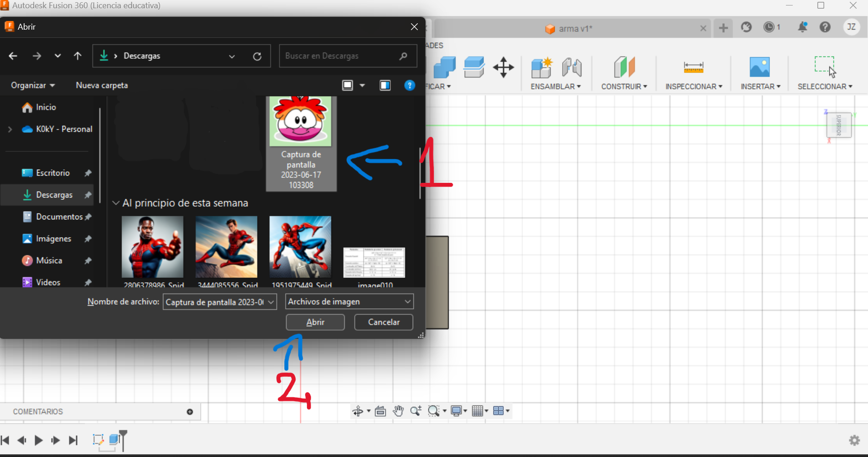Image resolution: width=868 pixels, height=457 pixels.
Task: Click the Cancelar button
Action: coord(384,322)
